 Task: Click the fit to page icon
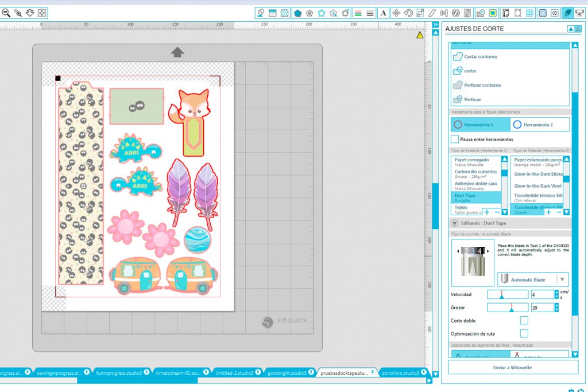pos(41,13)
